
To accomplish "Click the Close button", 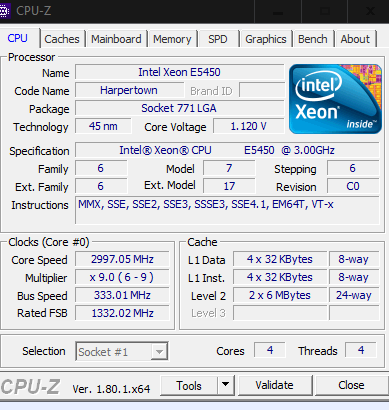I will pos(351,385).
